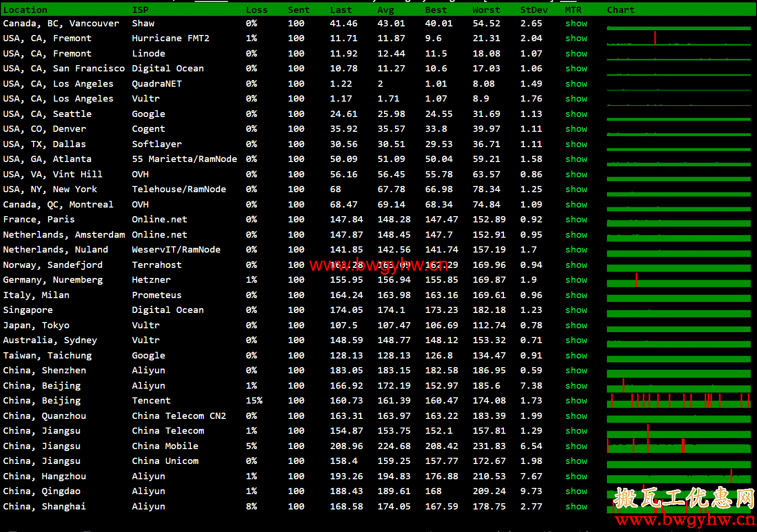
Task: Click show for Taiwan Taichung Google
Action: point(576,356)
